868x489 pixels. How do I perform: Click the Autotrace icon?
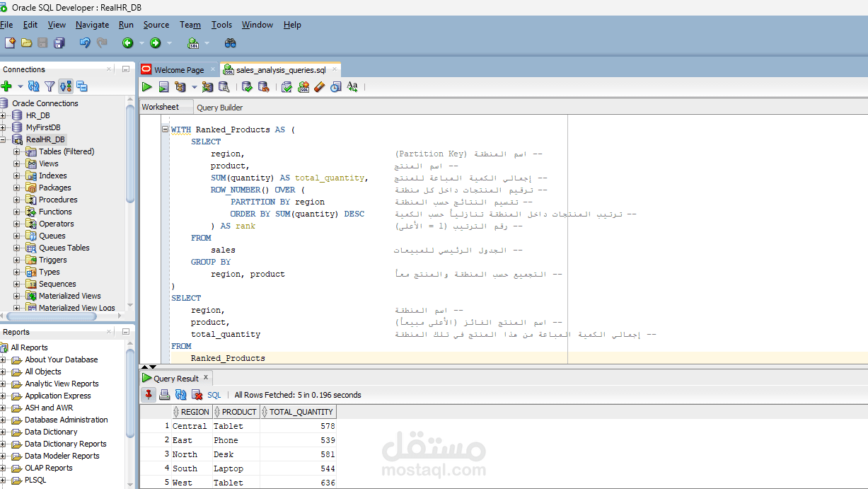click(207, 87)
